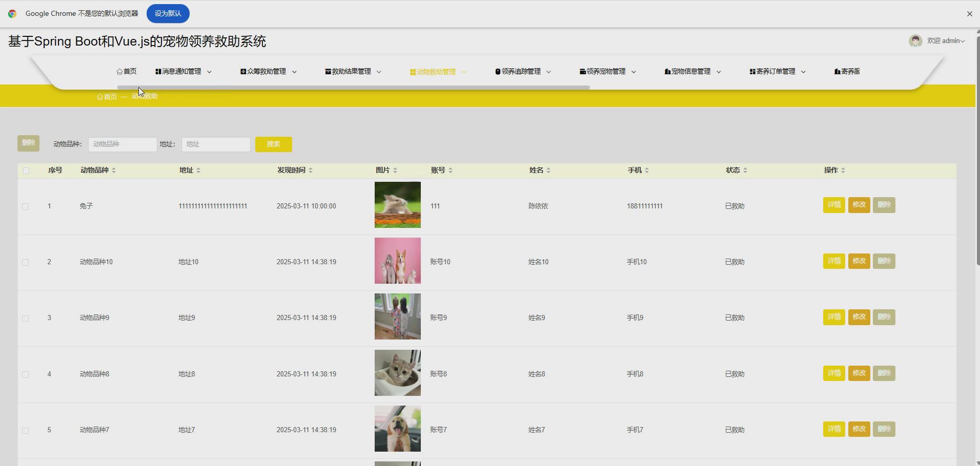
Task: Sort by 动物品种 column arrows
Action: coord(114,171)
